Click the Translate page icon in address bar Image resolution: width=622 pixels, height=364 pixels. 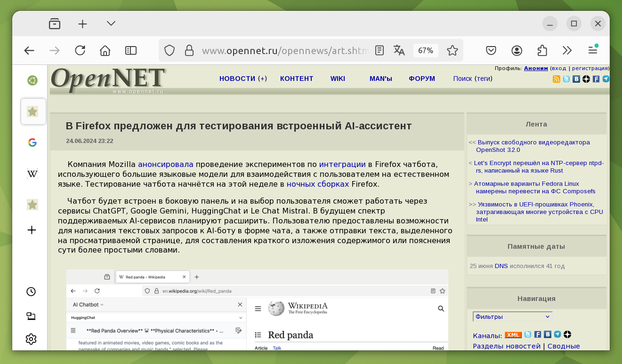[x=399, y=50]
